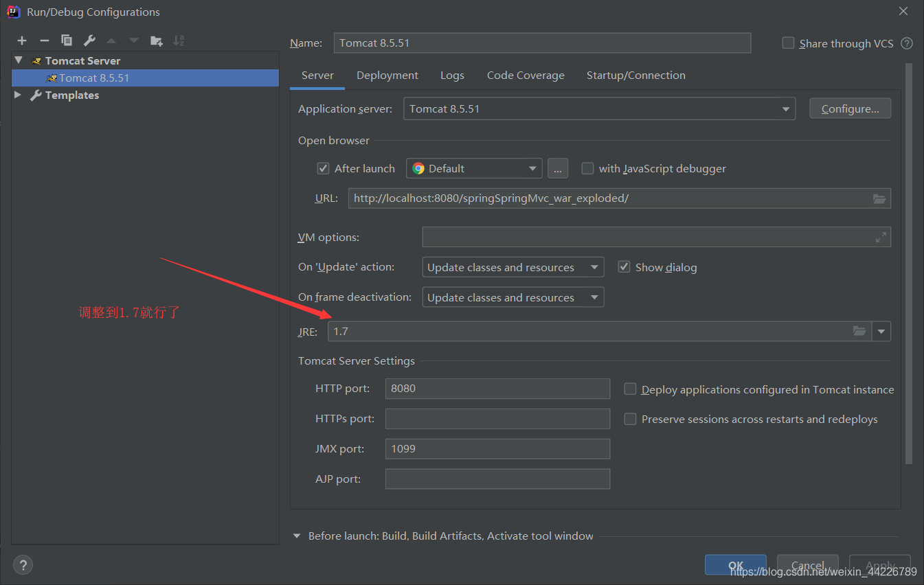Click in the Name input field

[x=542, y=43]
